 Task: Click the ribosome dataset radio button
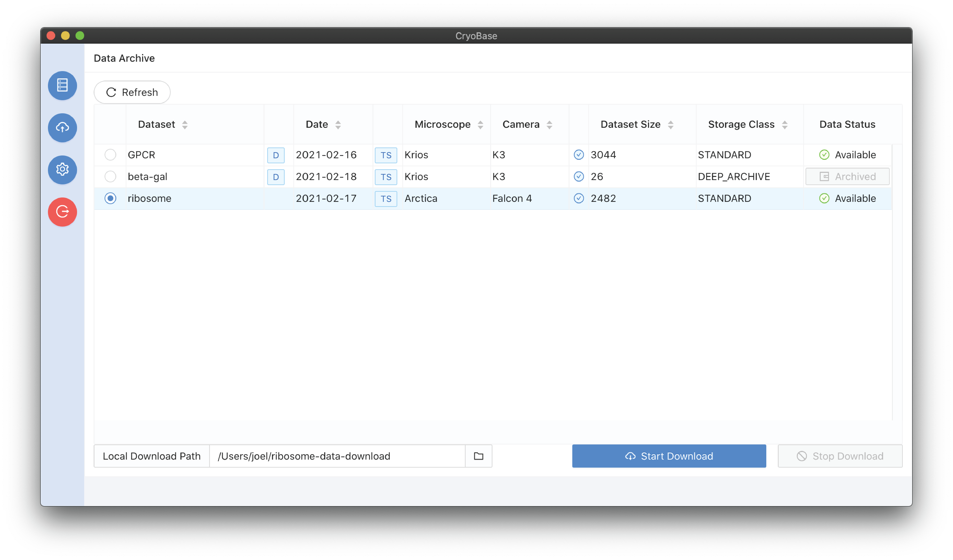pyautogui.click(x=110, y=198)
